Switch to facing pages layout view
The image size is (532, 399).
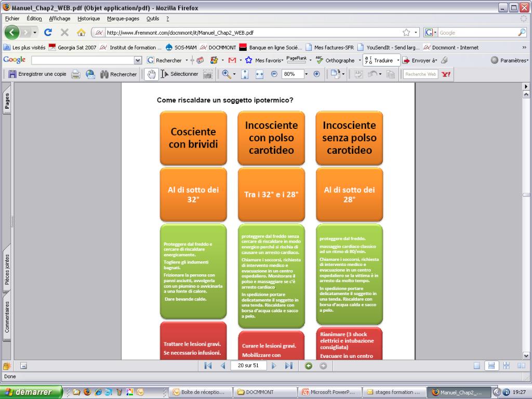click(521, 365)
